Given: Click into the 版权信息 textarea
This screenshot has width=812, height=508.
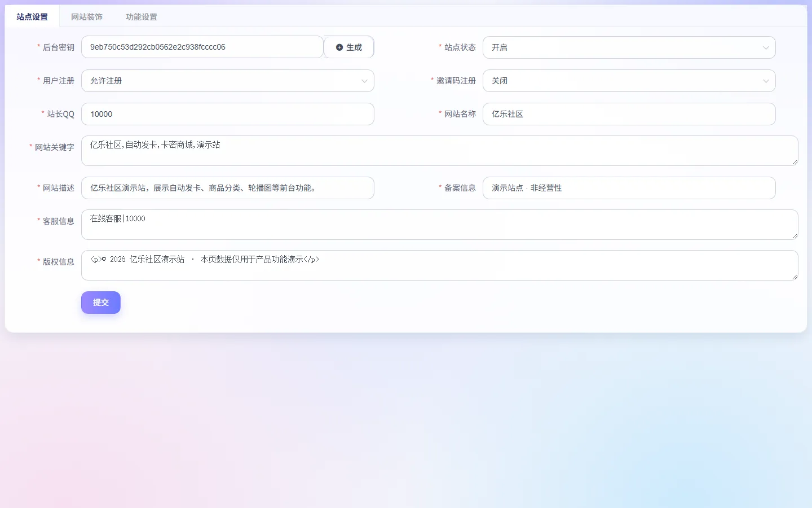Looking at the screenshot, I should pos(440,265).
